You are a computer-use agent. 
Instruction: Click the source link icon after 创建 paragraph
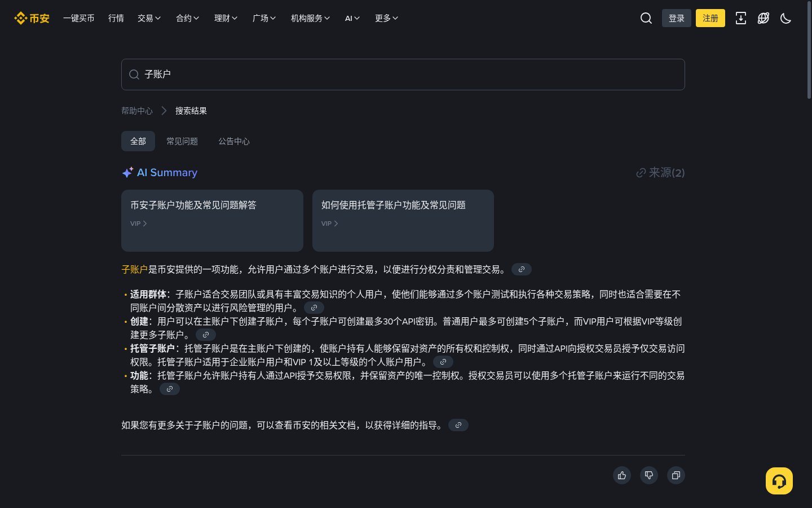(x=206, y=335)
